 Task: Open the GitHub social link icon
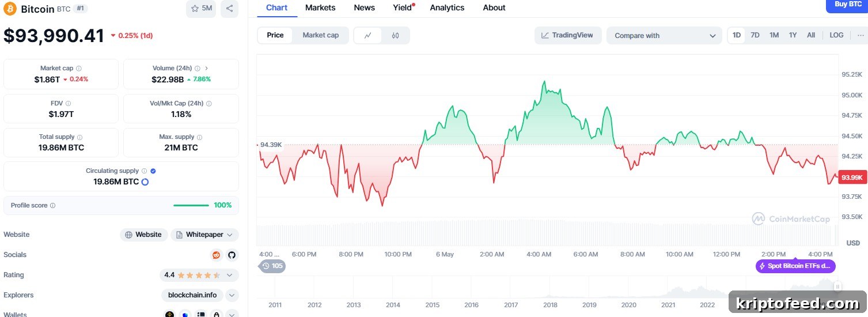pos(232,255)
